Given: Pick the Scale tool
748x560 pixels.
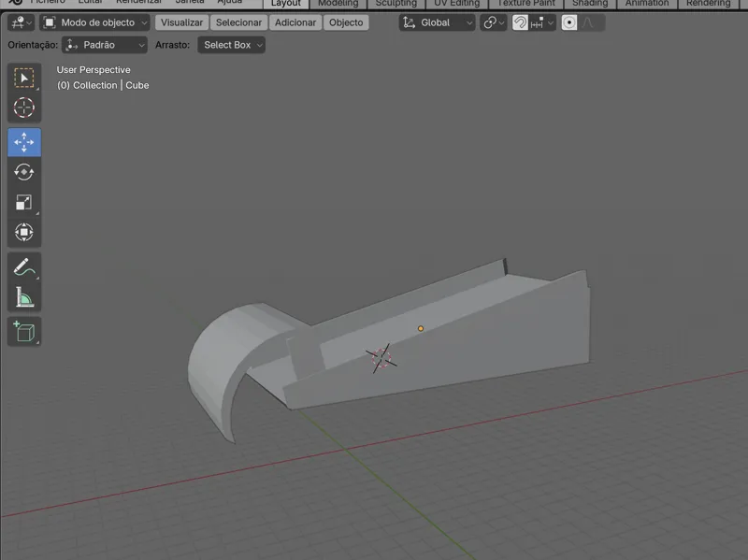Looking at the screenshot, I should [x=24, y=202].
